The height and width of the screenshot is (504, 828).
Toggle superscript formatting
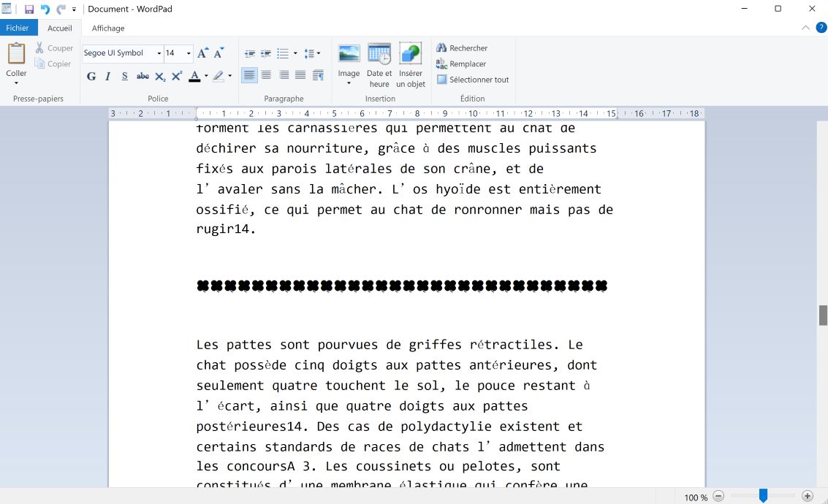177,76
